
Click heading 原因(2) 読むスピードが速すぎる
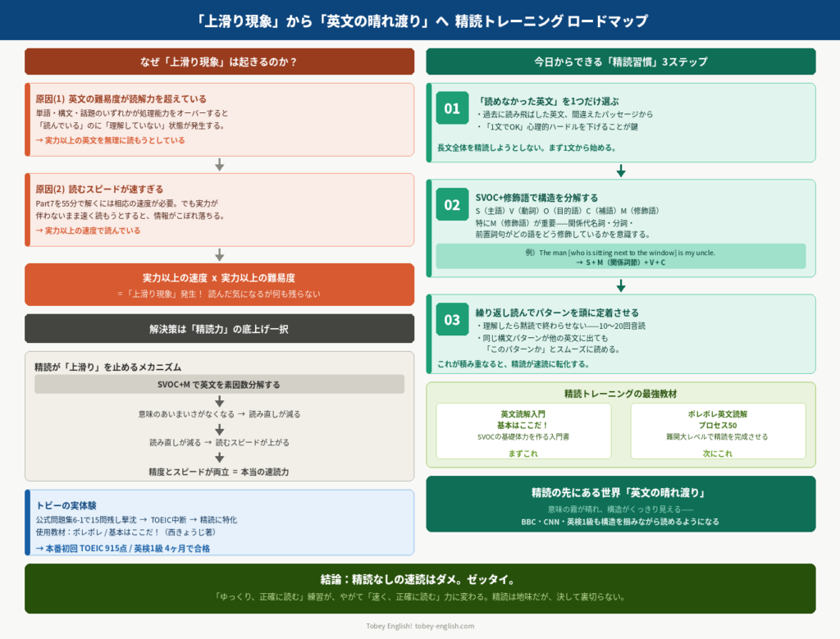[x=99, y=189]
